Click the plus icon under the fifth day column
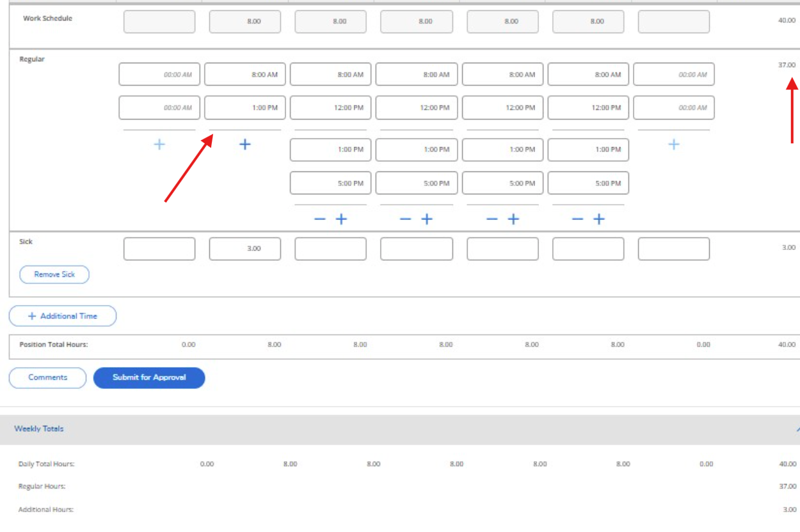 [x=513, y=219]
